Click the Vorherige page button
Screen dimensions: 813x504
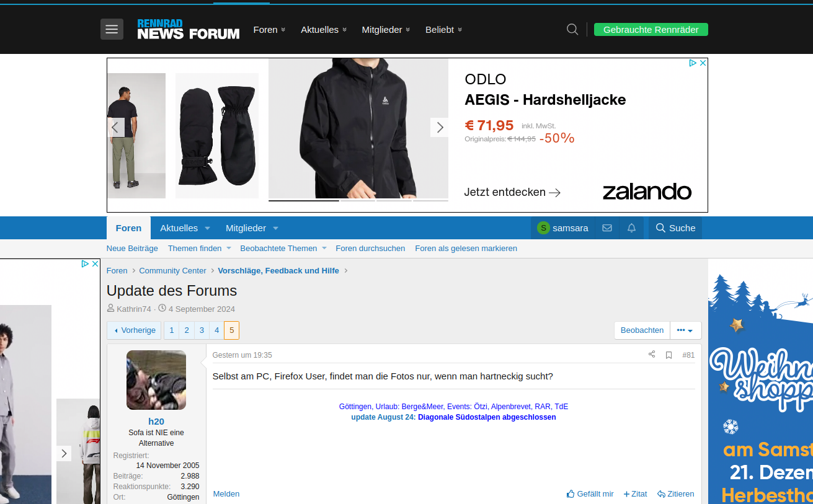(x=134, y=330)
